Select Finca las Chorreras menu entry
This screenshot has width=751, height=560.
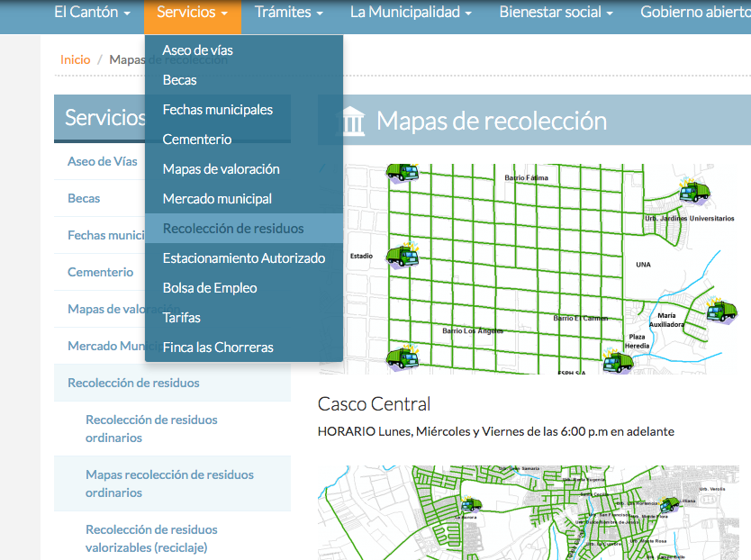pyautogui.click(x=218, y=348)
